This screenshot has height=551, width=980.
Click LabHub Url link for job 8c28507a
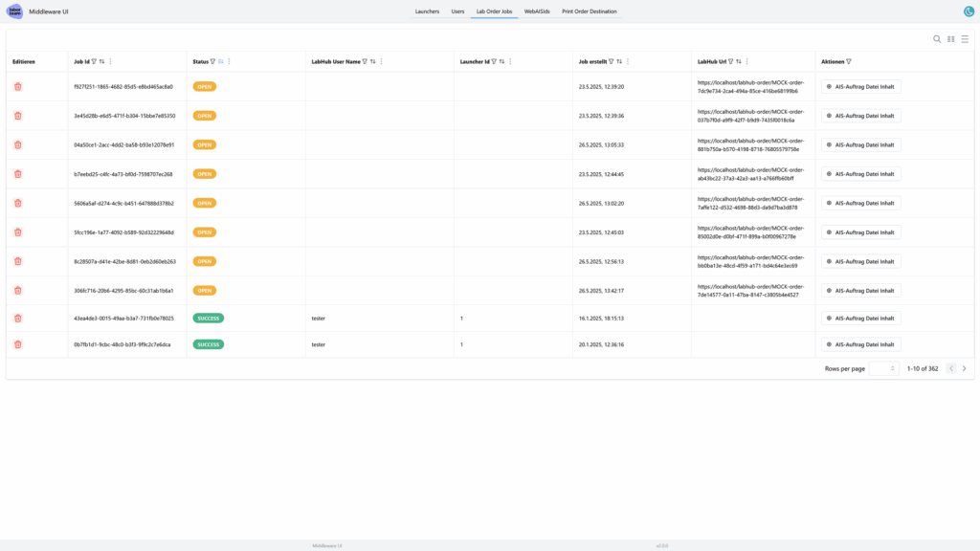tap(750, 261)
